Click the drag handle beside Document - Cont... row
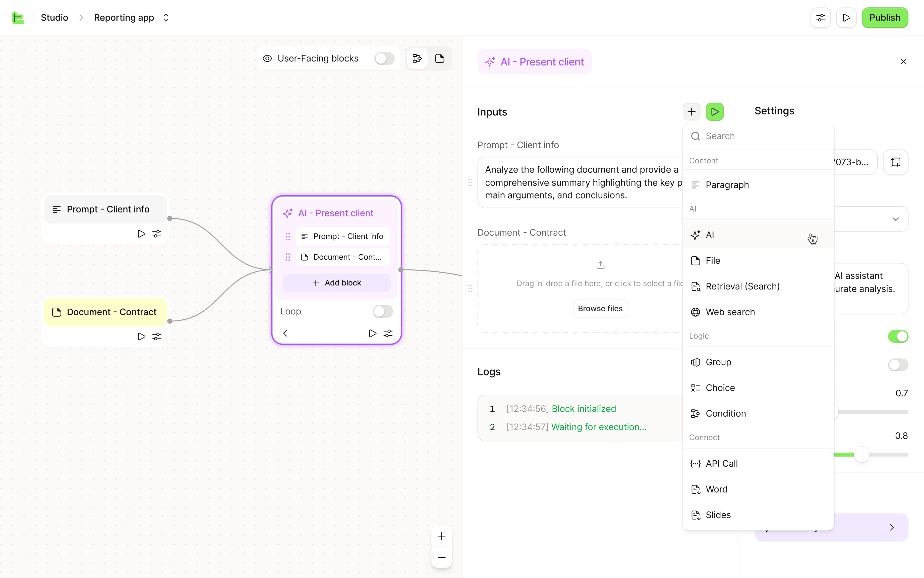 (288, 257)
